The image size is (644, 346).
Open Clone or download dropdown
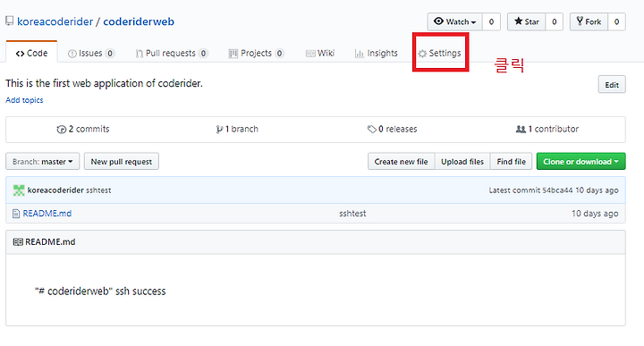[x=581, y=162]
